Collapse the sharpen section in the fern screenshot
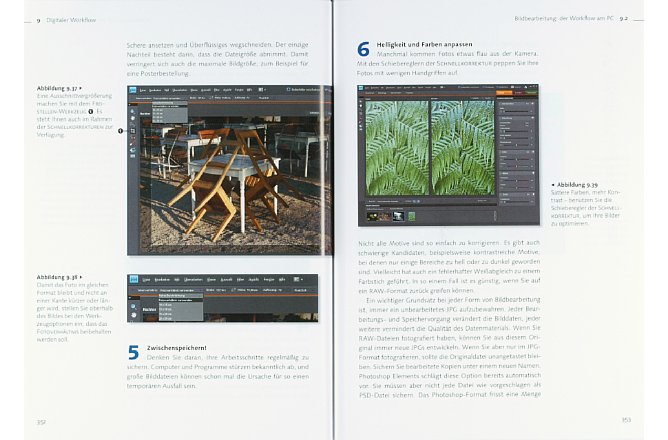Image resolution: width=668 pixels, height=440 pixels. [x=500, y=194]
